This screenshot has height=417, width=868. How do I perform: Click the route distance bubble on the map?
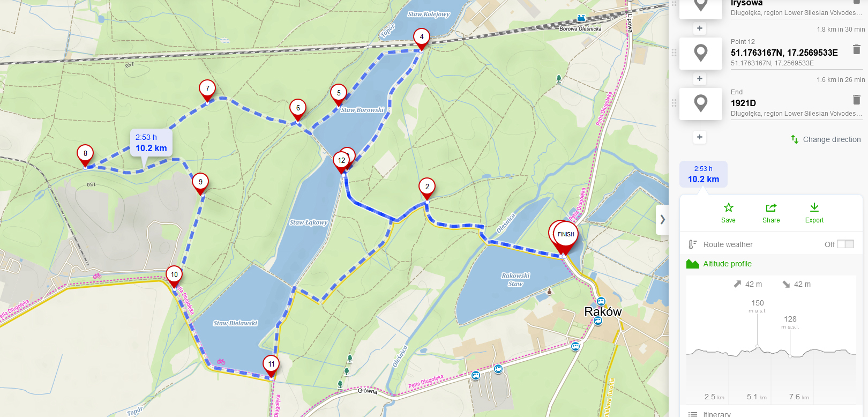(x=151, y=143)
